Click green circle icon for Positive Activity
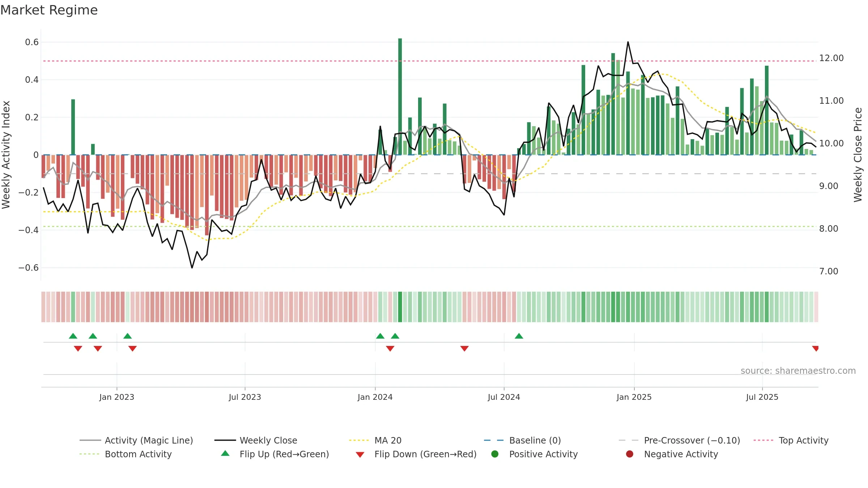 click(x=495, y=454)
